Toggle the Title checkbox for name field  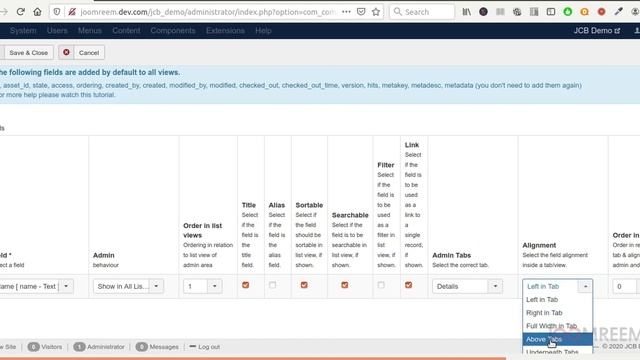pos(245,285)
